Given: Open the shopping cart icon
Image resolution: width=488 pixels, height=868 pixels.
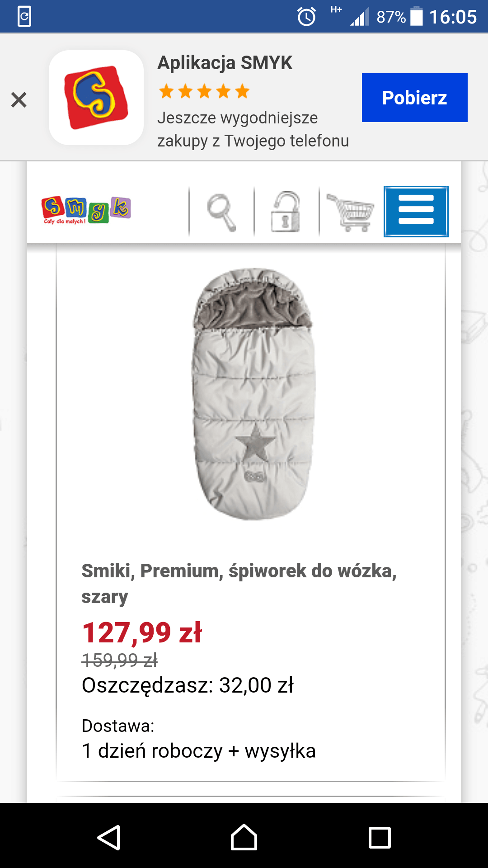Looking at the screenshot, I should click(351, 212).
